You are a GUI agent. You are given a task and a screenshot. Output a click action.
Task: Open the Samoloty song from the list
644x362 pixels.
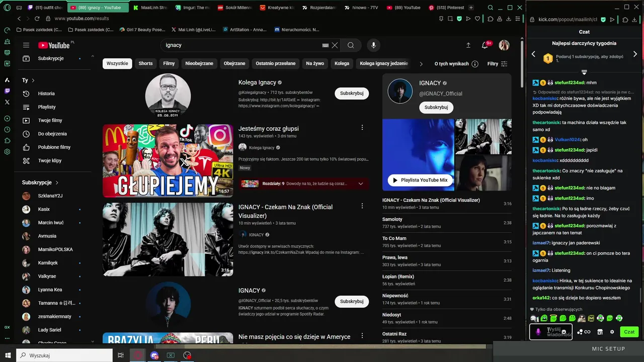tap(447, 223)
